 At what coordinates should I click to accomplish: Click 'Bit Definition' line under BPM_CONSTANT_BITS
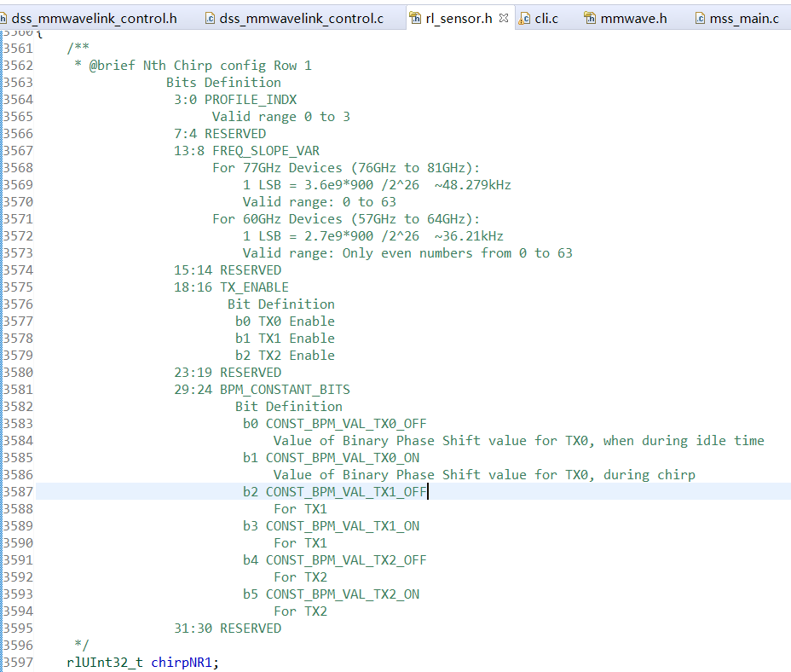[x=289, y=407]
